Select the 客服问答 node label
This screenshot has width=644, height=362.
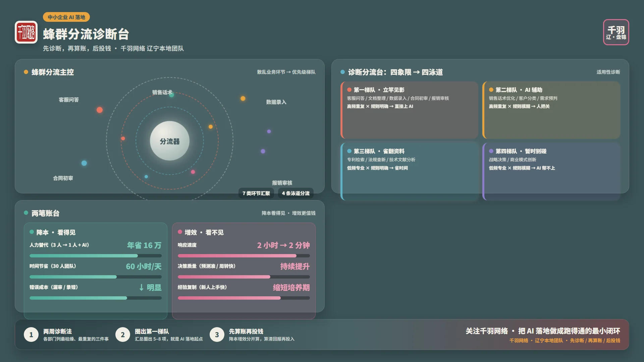[69, 100]
